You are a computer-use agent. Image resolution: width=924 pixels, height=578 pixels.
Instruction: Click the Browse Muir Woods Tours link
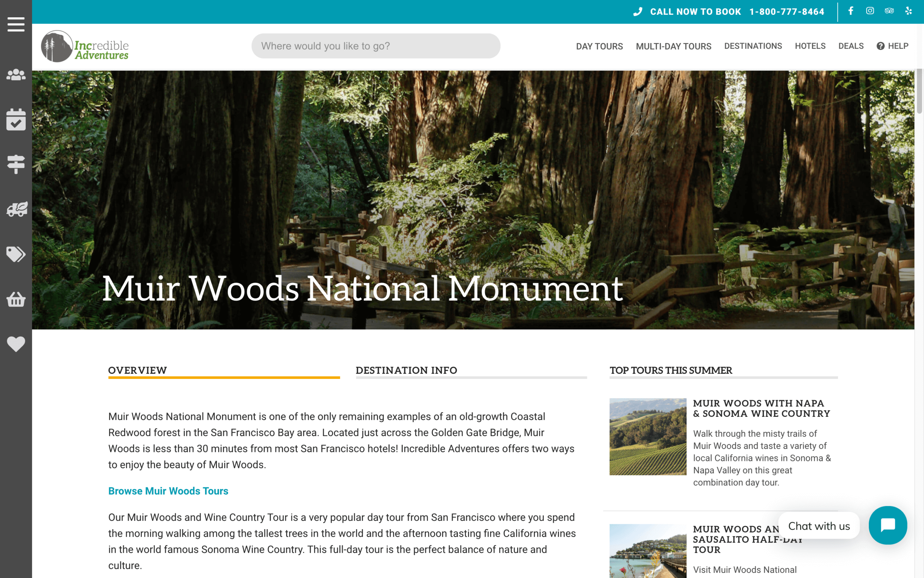pyautogui.click(x=168, y=491)
